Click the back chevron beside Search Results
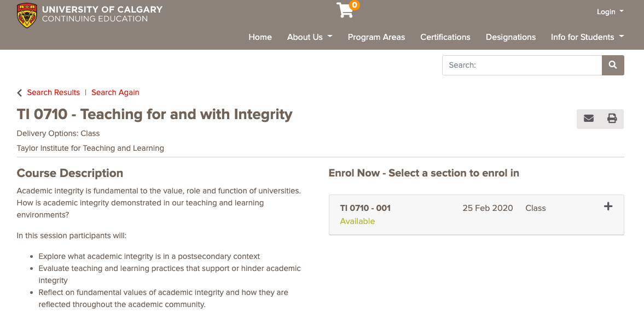This screenshot has width=644, height=330. (20, 93)
